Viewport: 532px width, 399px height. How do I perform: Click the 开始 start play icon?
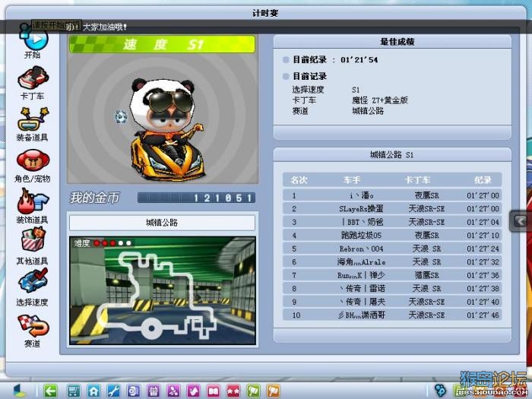click(34, 40)
